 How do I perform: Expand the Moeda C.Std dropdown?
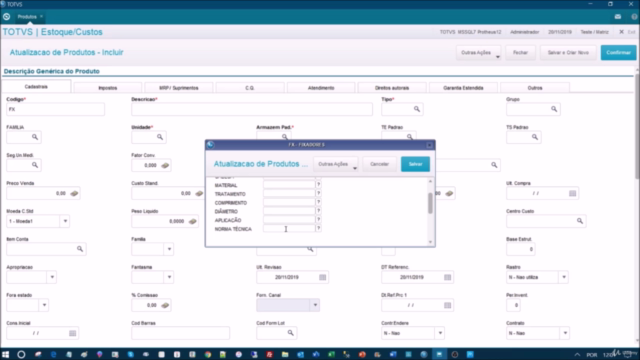tap(65, 221)
